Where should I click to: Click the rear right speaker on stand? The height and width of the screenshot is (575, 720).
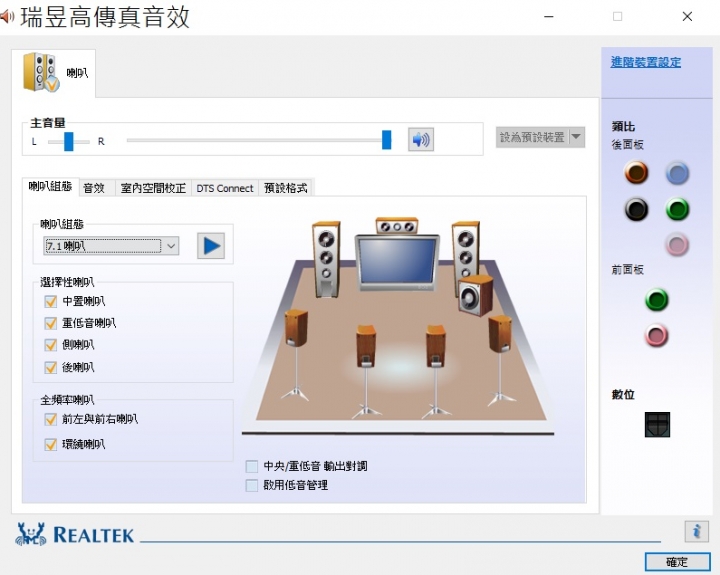pyautogui.click(x=435, y=372)
